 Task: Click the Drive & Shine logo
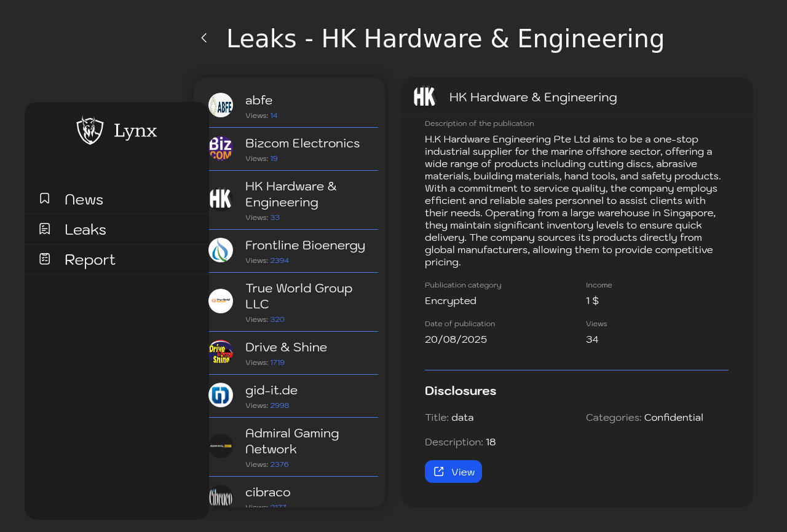221,352
